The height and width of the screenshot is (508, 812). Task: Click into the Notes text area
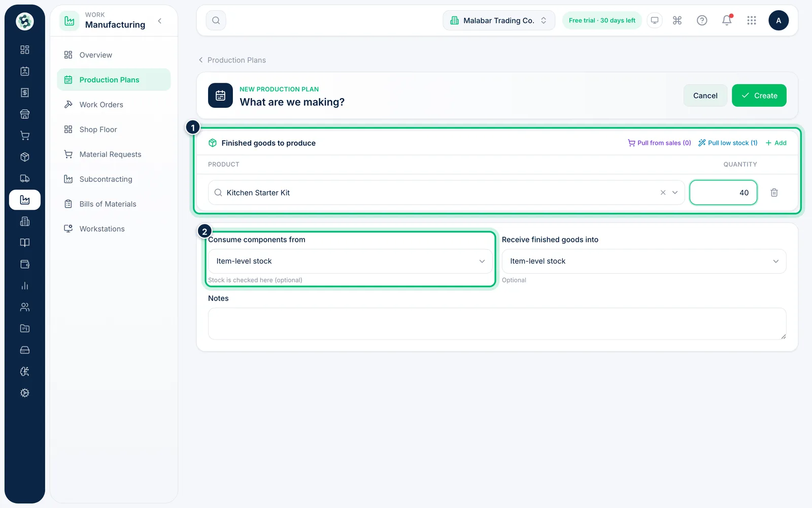pyautogui.click(x=497, y=324)
